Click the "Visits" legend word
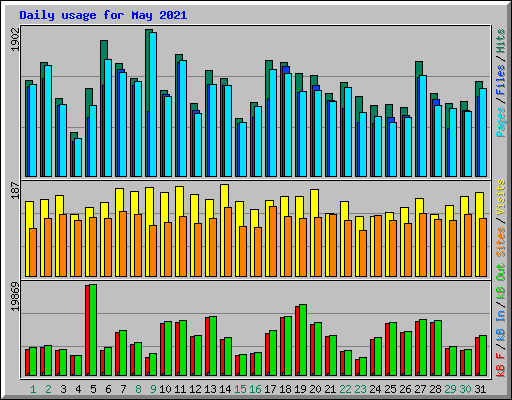The image size is (512, 400). [501, 197]
